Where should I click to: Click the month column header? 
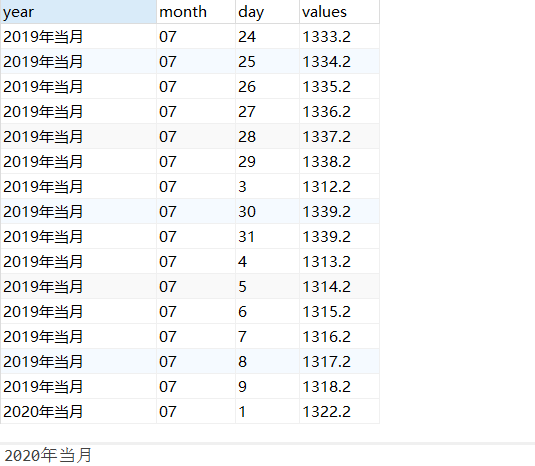[196, 12]
